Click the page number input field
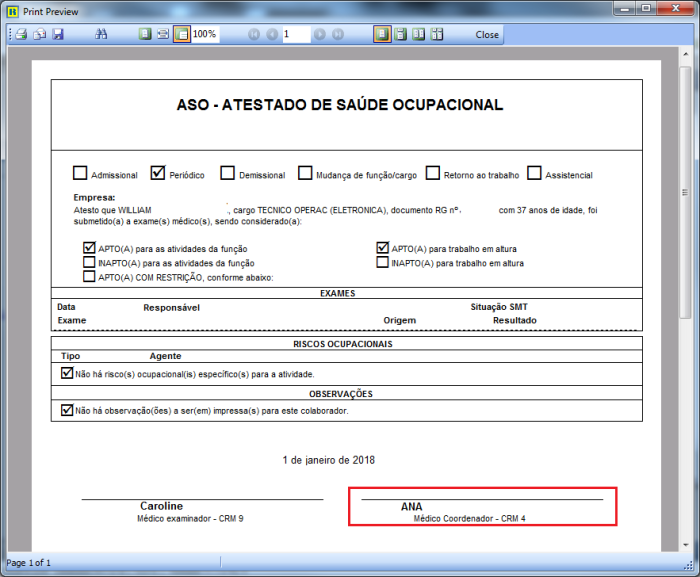Image resolution: width=700 pixels, height=577 pixels. (x=296, y=34)
